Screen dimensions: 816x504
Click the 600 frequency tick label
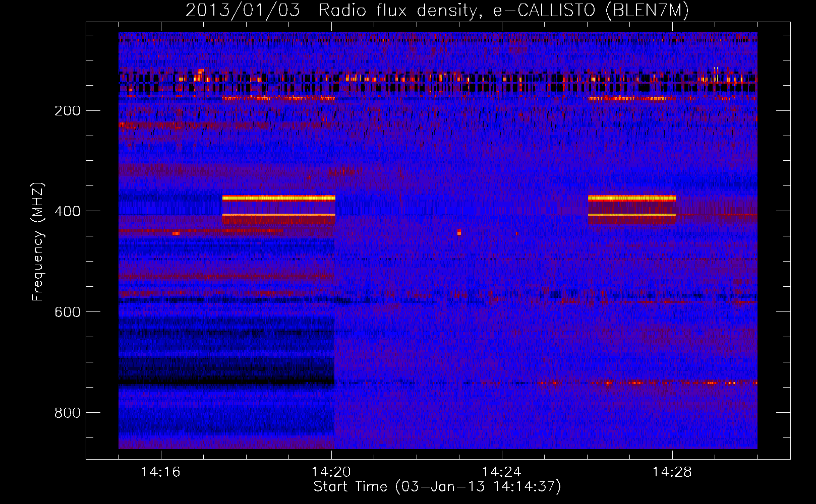(x=68, y=312)
